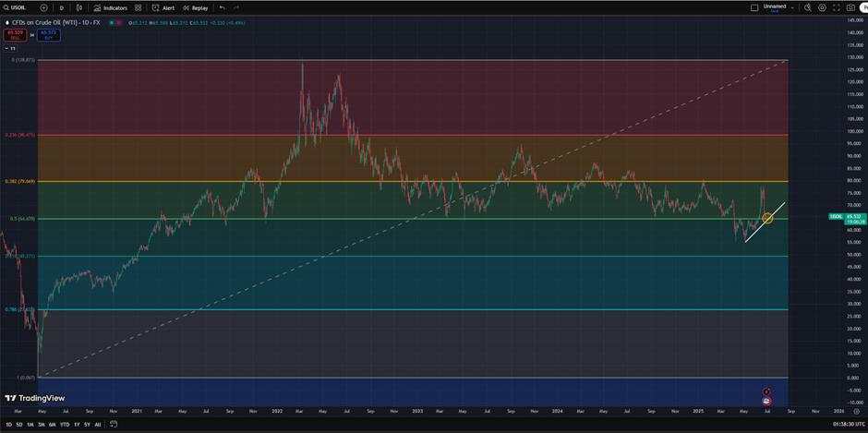Collapse the indicator legend chevron

[10, 48]
